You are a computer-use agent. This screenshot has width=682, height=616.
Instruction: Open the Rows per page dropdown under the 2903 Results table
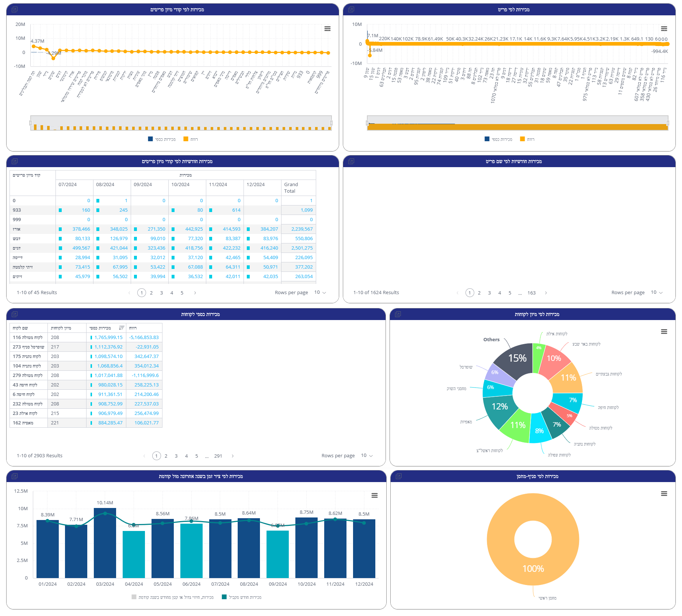(x=367, y=456)
